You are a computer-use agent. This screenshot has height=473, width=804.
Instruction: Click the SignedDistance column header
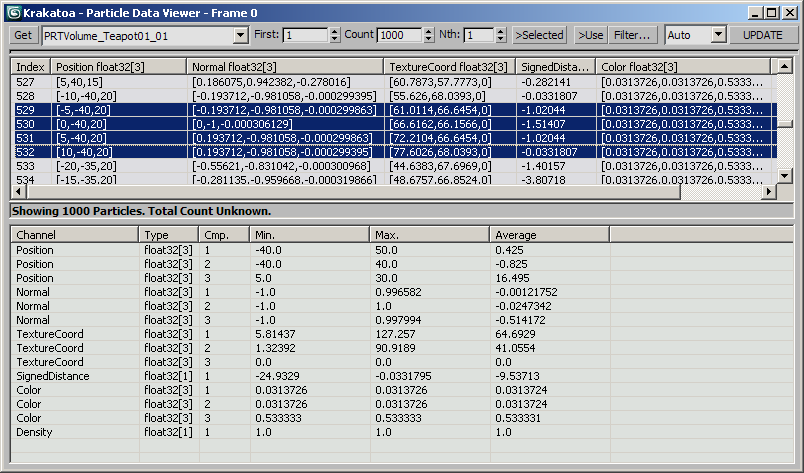555,66
